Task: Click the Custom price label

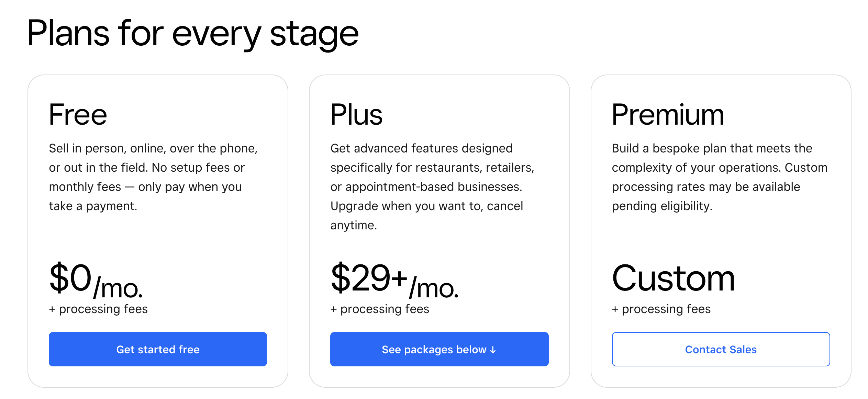Action: pos(674,278)
